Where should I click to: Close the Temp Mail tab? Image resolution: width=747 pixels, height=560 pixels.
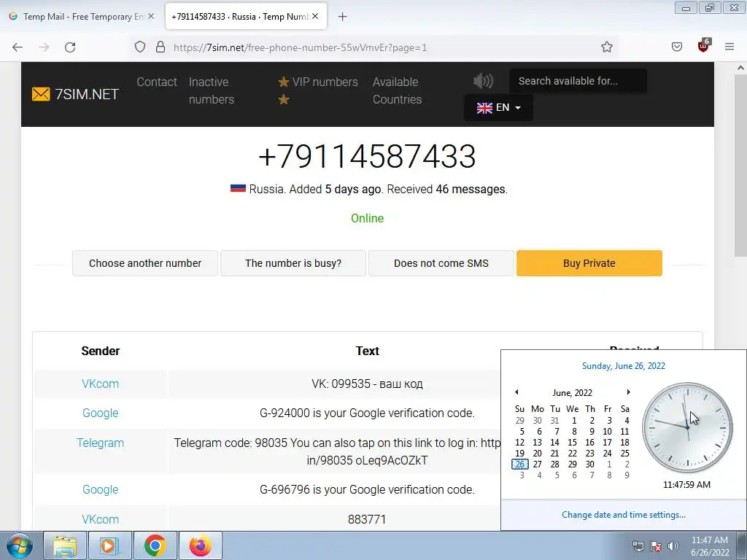tap(151, 16)
